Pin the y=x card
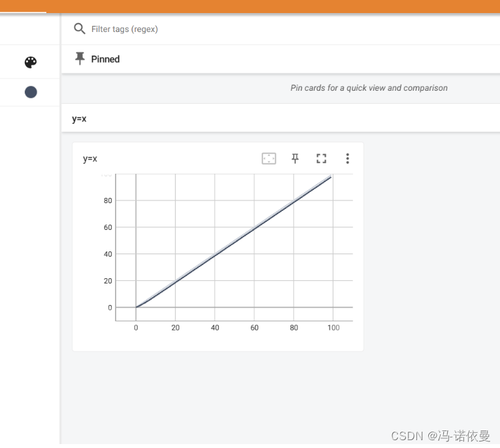The width and height of the screenshot is (500, 448). (x=295, y=159)
